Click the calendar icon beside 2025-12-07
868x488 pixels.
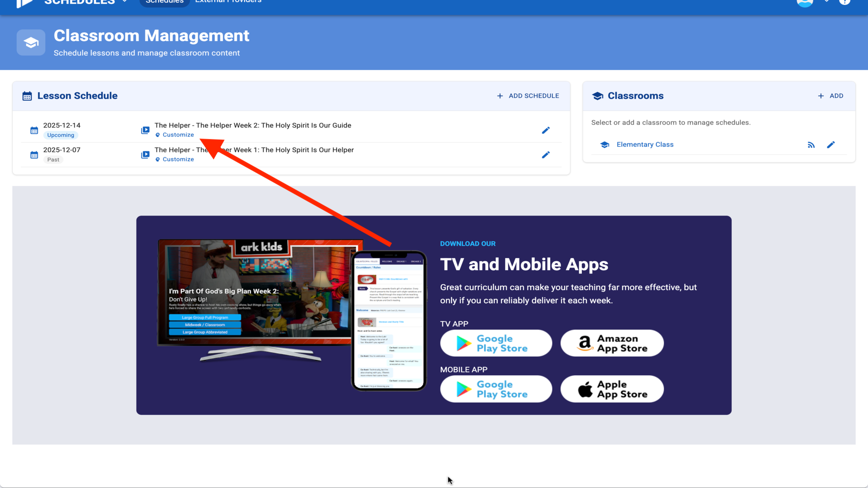pos(34,155)
